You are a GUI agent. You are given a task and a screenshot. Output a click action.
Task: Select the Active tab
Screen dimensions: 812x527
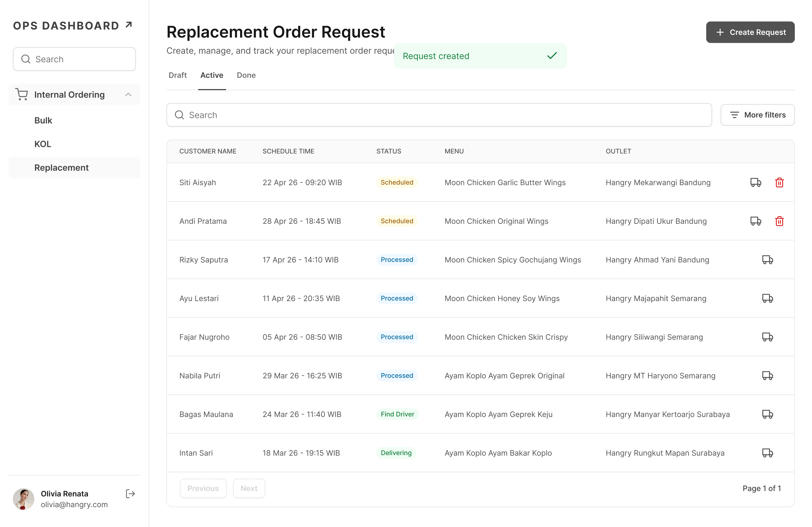pos(212,75)
